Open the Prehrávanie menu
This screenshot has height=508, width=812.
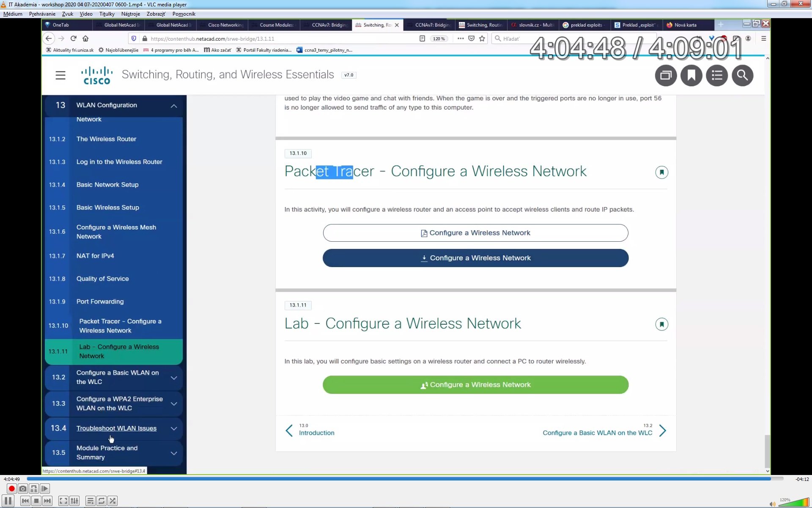[x=42, y=14]
